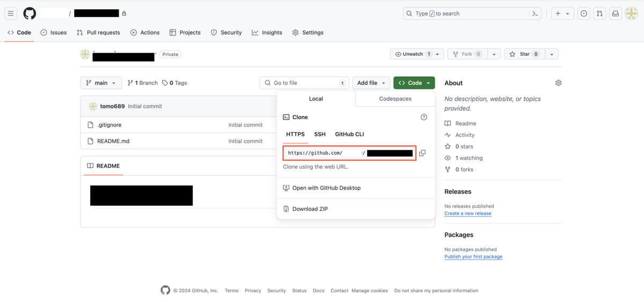Expand the star lists dropdown arrow

[552, 54]
